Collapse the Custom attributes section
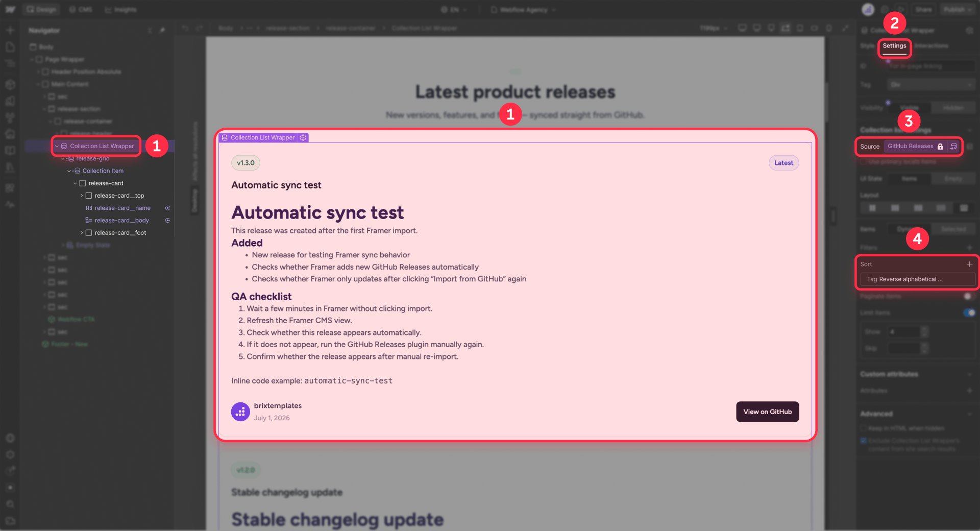Image resolution: width=980 pixels, height=531 pixels. coord(969,374)
